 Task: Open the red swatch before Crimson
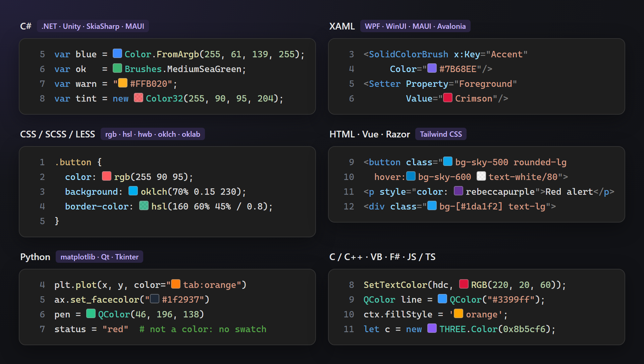[x=448, y=98]
